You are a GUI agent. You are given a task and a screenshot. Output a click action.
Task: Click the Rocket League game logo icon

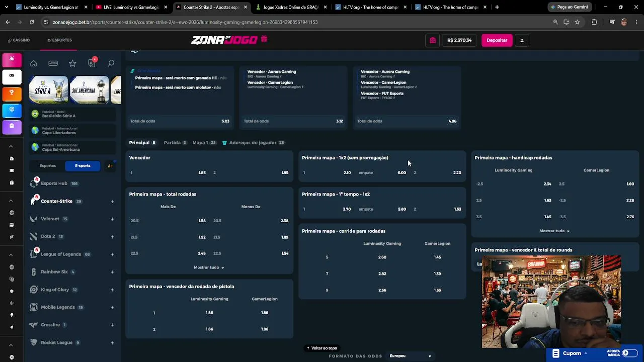pos(34,343)
